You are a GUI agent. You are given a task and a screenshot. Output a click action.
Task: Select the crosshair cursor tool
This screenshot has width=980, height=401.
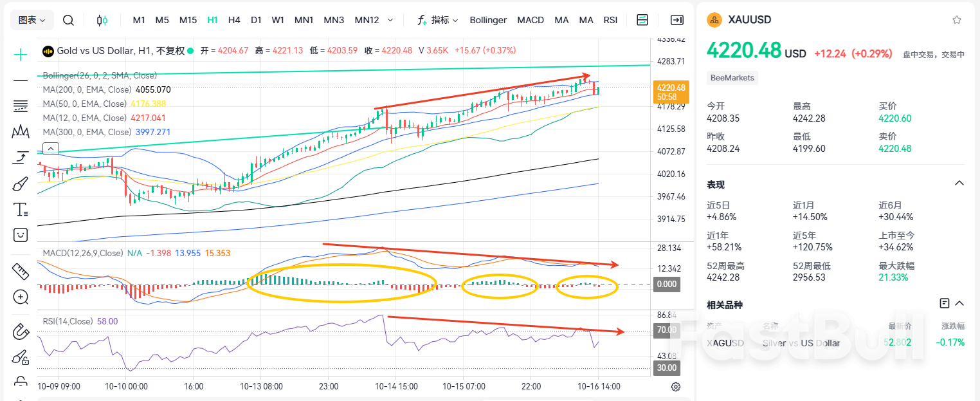tap(21, 55)
